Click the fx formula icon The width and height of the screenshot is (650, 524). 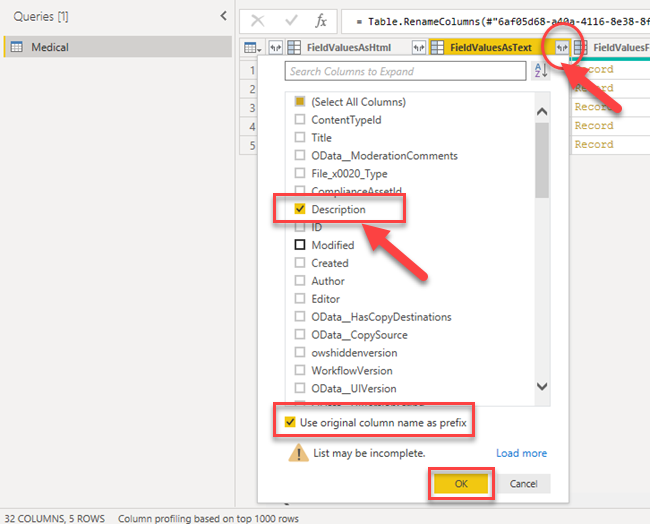[321, 20]
